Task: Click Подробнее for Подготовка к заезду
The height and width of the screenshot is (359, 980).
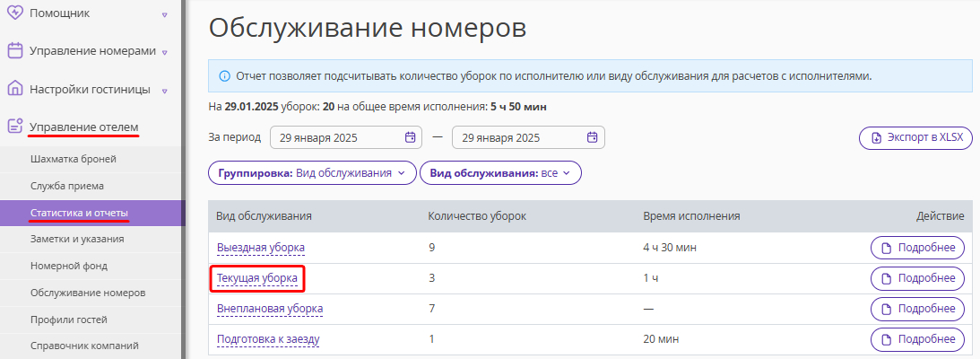Action: (917, 339)
